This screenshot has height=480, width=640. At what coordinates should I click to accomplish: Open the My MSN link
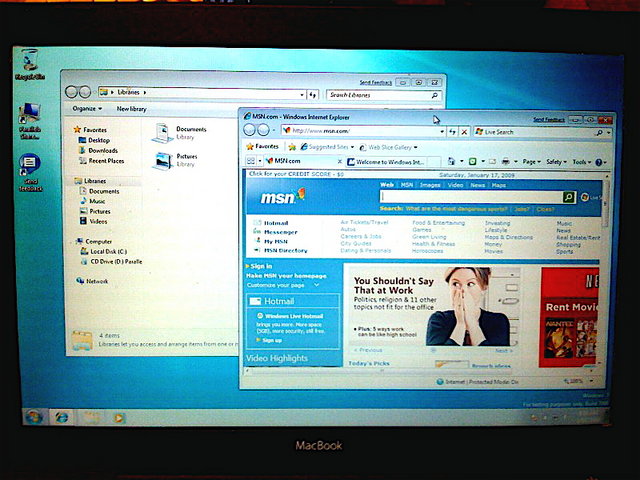coord(276,241)
